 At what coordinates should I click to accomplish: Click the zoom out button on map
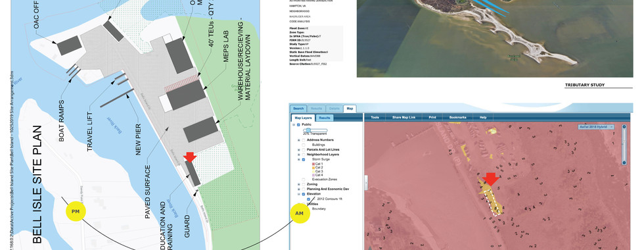click(624, 163)
